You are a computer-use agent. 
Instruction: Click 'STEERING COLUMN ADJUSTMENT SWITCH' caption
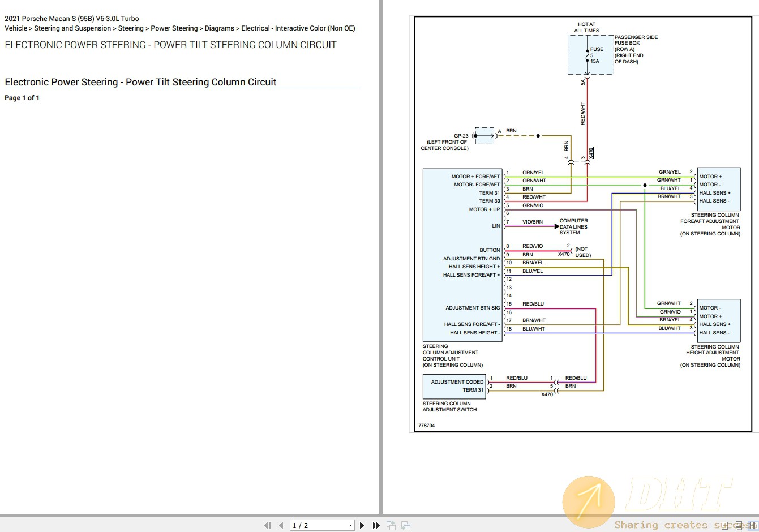pos(449,406)
